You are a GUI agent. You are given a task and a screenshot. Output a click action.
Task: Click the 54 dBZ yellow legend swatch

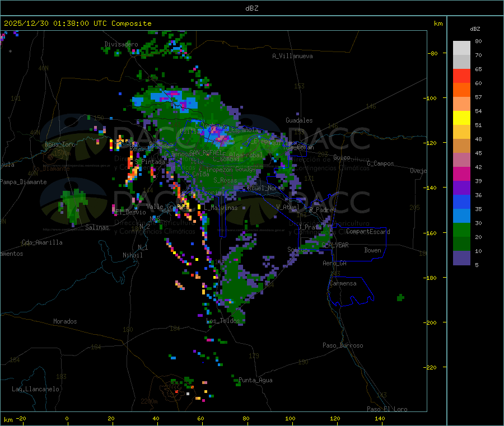(461, 118)
